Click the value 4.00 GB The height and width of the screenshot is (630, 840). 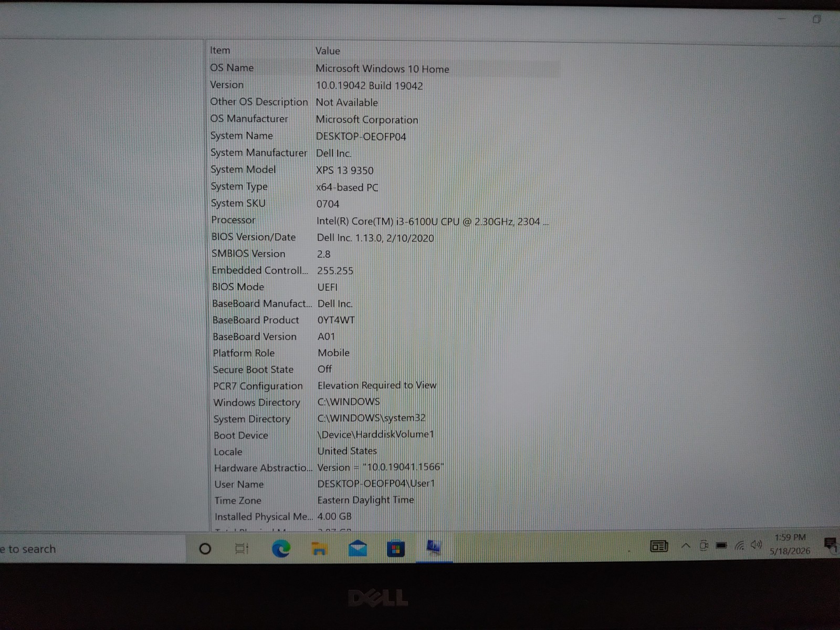click(334, 517)
